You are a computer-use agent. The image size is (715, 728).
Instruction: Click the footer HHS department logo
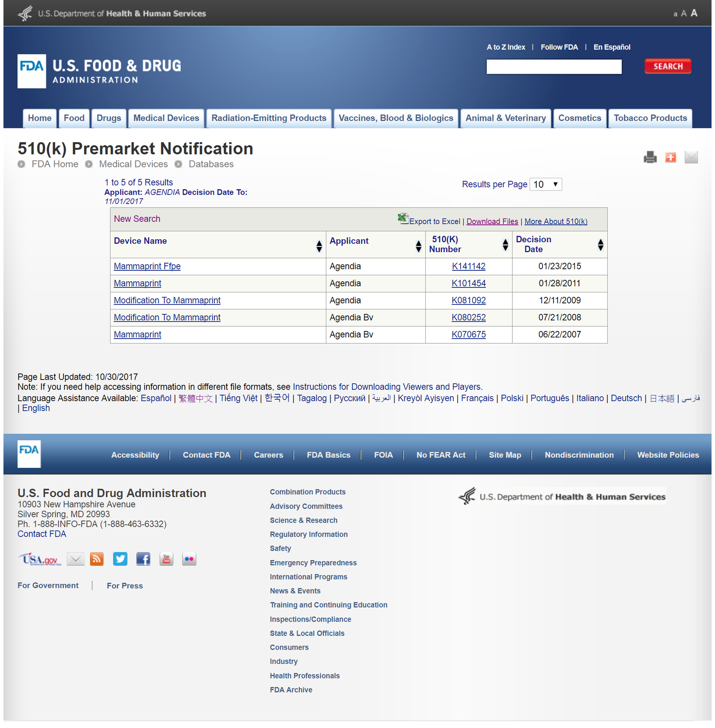pos(562,496)
